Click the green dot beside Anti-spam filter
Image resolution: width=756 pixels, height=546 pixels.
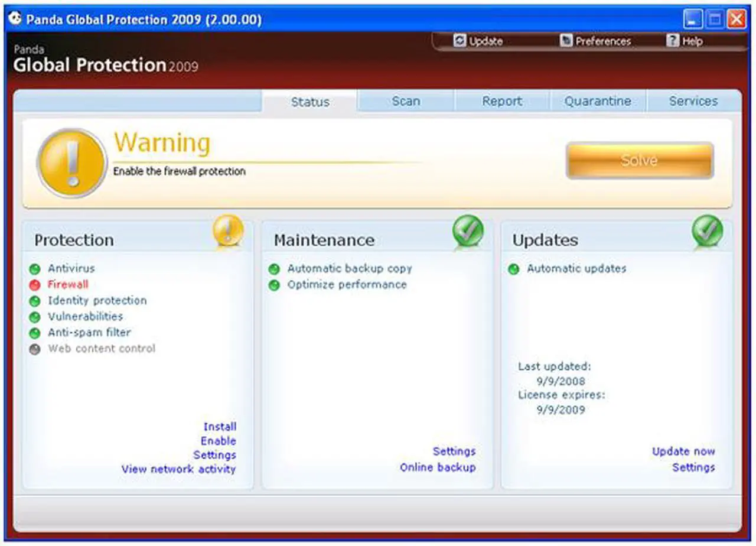click(x=35, y=333)
